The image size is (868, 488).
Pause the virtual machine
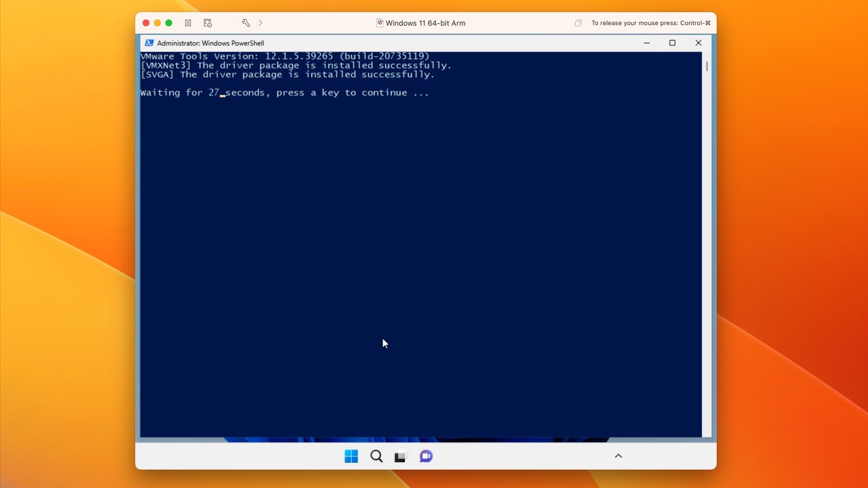(188, 23)
